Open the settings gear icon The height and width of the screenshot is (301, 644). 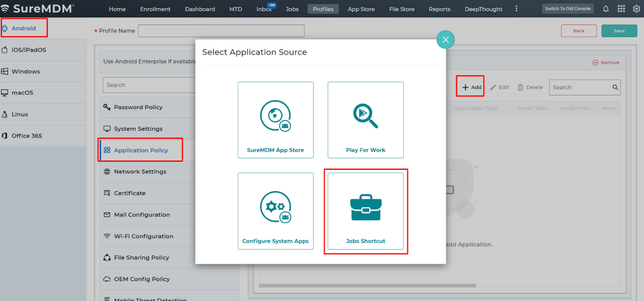click(636, 8)
